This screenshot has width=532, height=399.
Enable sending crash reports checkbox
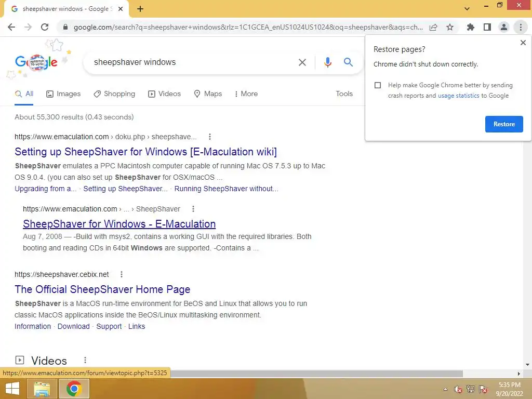[378, 85]
